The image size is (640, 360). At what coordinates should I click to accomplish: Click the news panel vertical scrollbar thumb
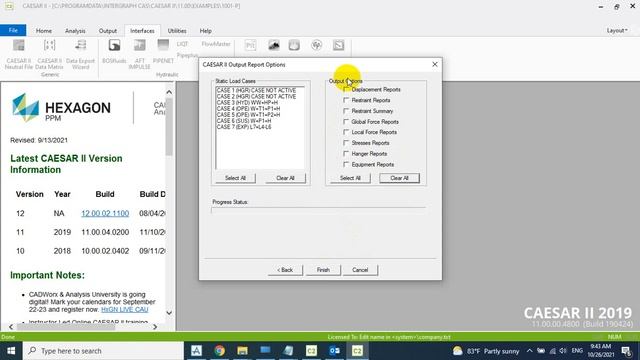coord(169,127)
